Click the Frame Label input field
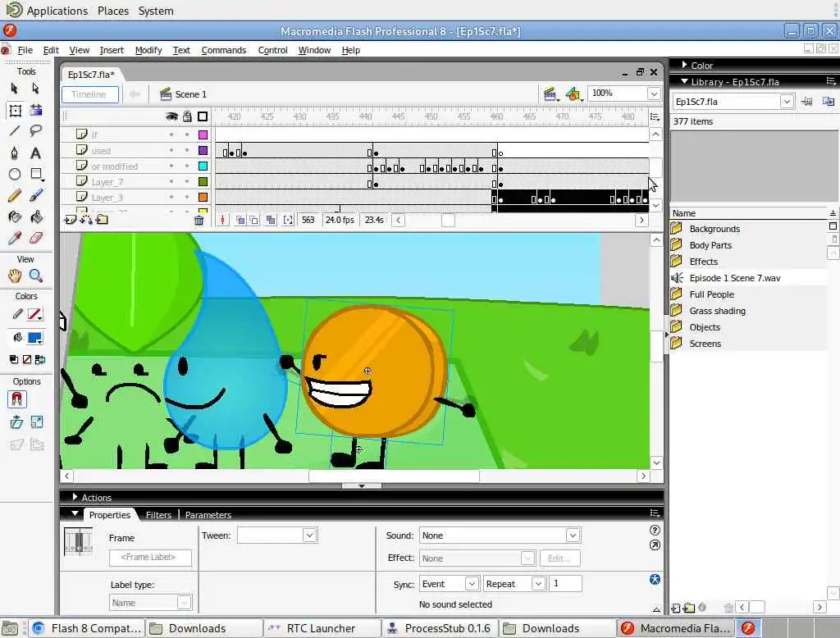The width and height of the screenshot is (840, 638). (150, 557)
